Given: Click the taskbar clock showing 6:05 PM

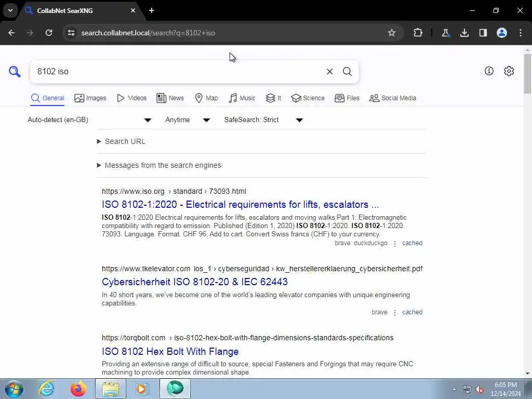Looking at the screenshot, I should pos(506,389).
